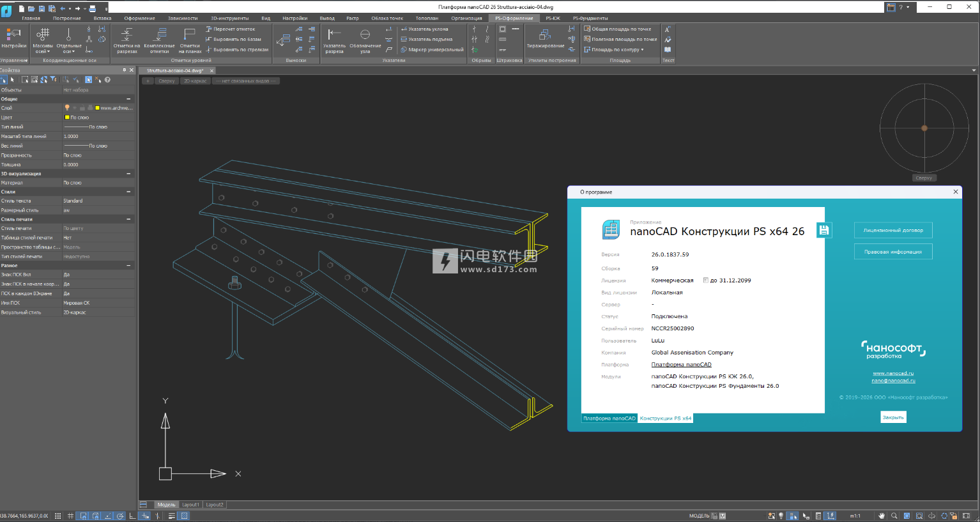The image size is (980, 522).
Task: Toggle the grid display in status bar
Action: [x=70, y=516]
